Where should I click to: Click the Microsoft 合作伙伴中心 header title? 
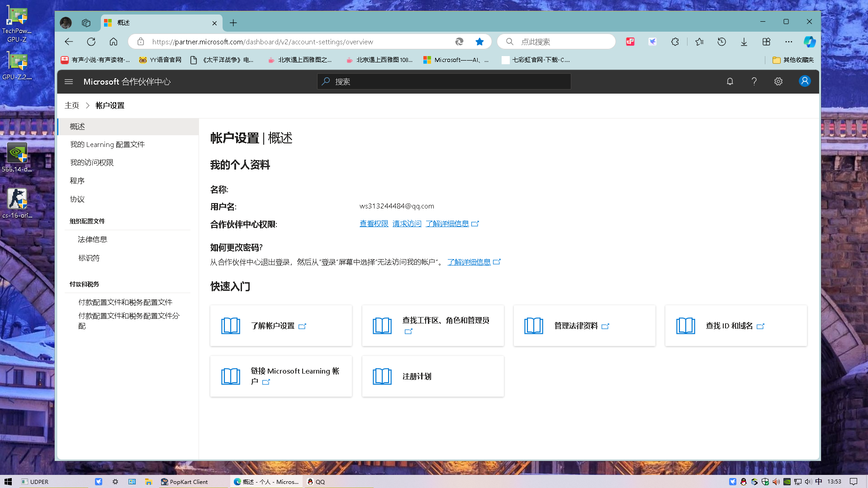127,82
